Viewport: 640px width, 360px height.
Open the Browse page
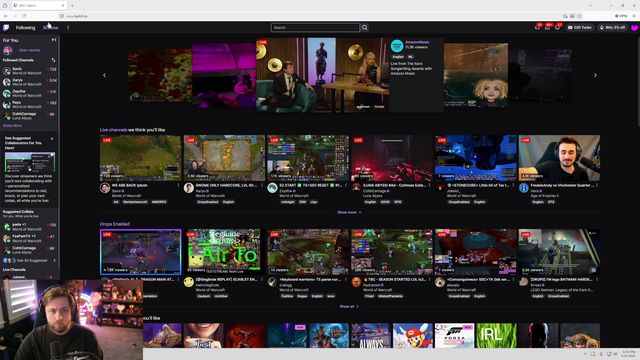point(51,28)
